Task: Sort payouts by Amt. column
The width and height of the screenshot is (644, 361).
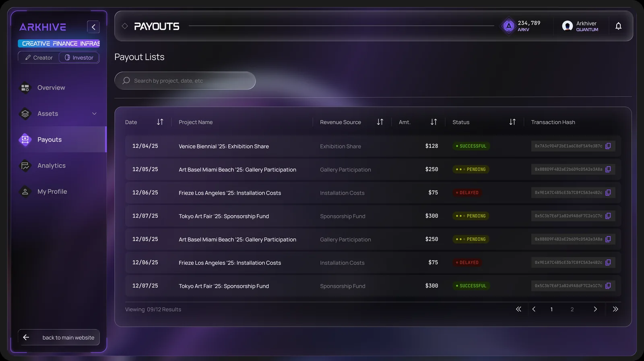Action: [x=433, y=122]
